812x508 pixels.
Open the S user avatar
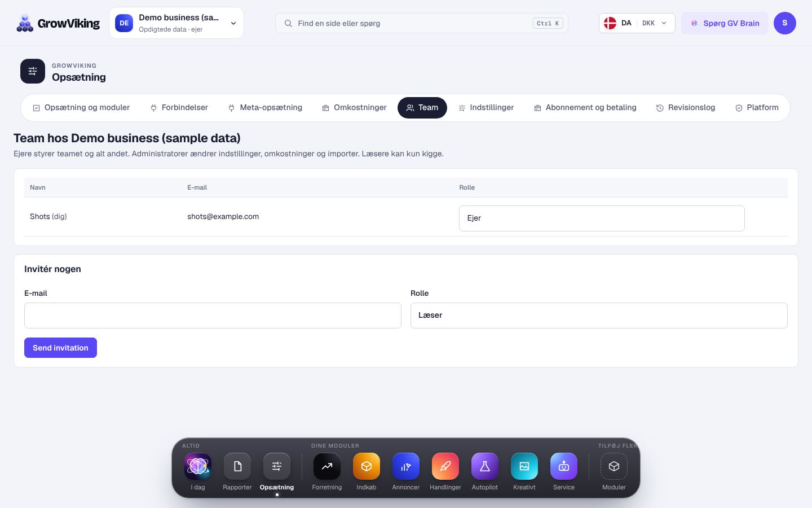tap(785, 23)
